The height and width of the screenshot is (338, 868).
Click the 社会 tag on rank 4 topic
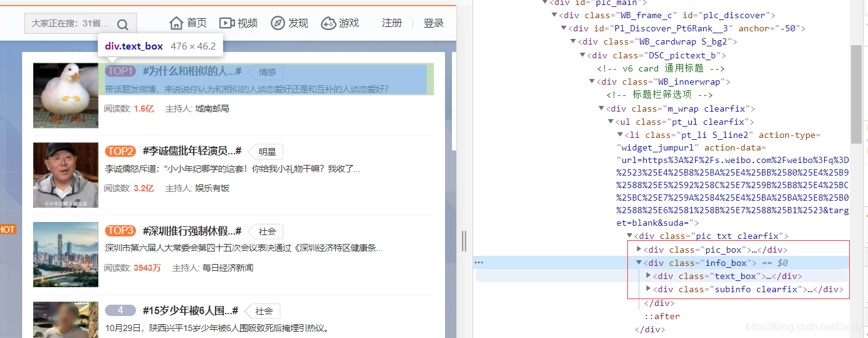(x=263, y=311)
